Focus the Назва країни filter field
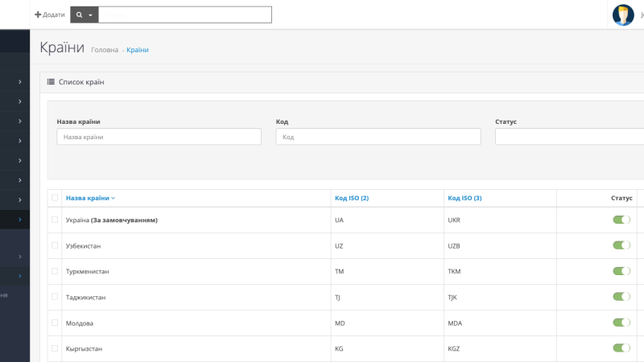Image resolution: width=644 pixels, height=362 pixels. pos(159,137)
